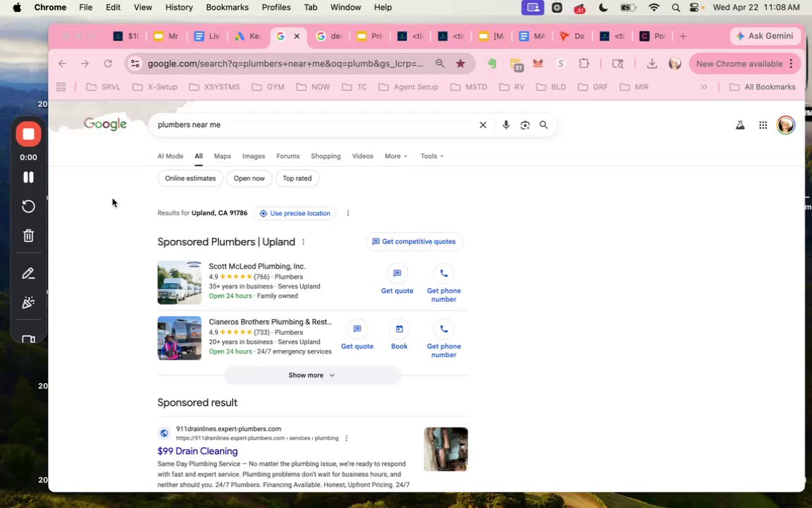
Task: Open location options three-dot menu
Action: pyautogui.click(x=348, y=213)
